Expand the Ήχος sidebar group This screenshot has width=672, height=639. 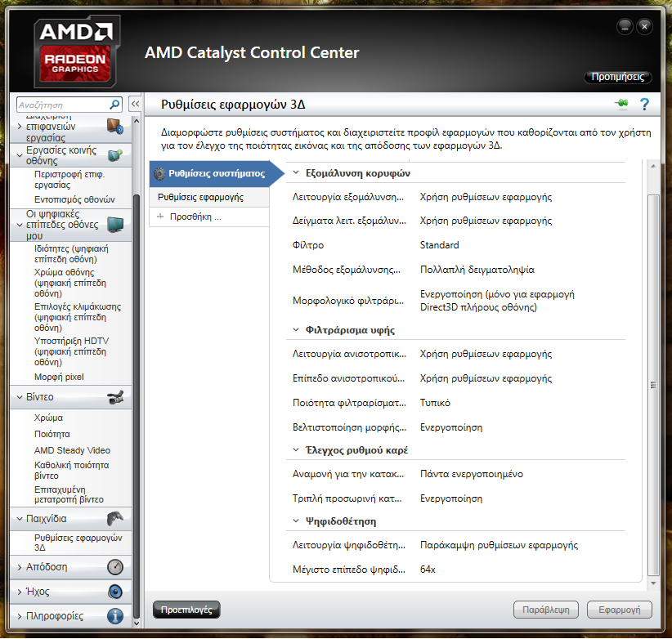point(20,592)
